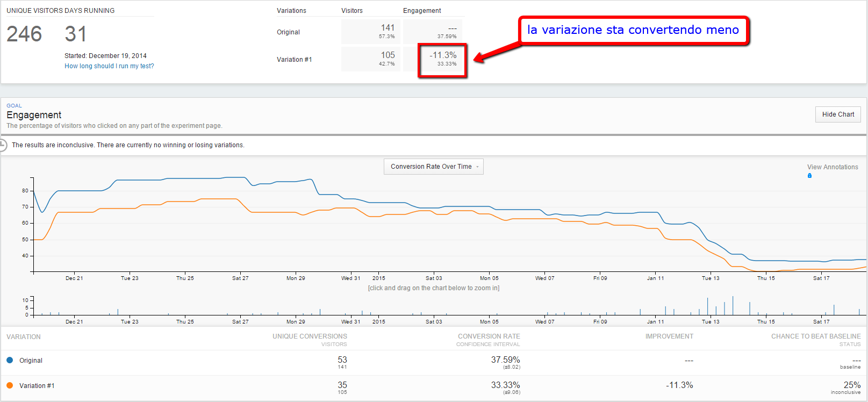Screen dimensions: 868x402
Task: Select the -11.3% engagement cell for Variation #1
Action: click(x=442, y=59)
